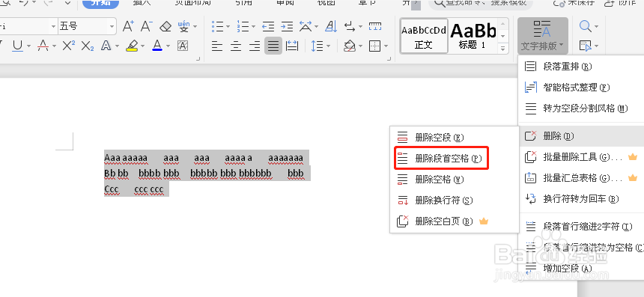
Task: Toggle underline formatting
Action: (x=17, y=46)
